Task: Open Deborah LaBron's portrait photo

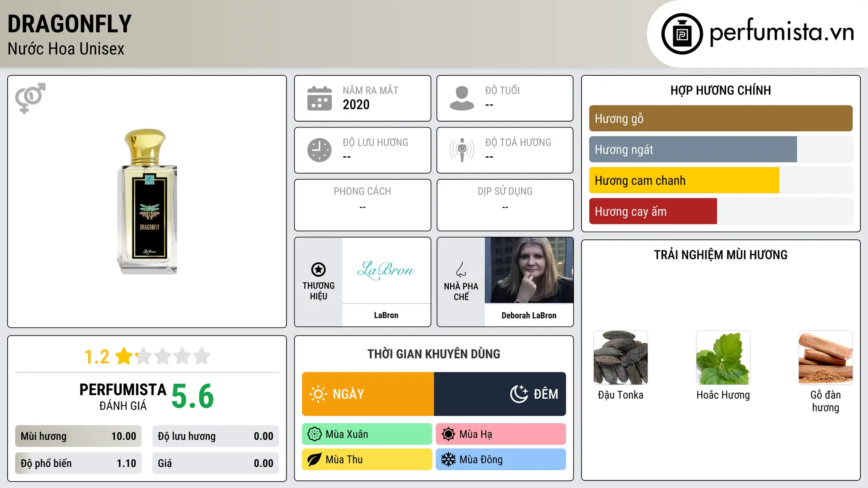Action: 529,270
